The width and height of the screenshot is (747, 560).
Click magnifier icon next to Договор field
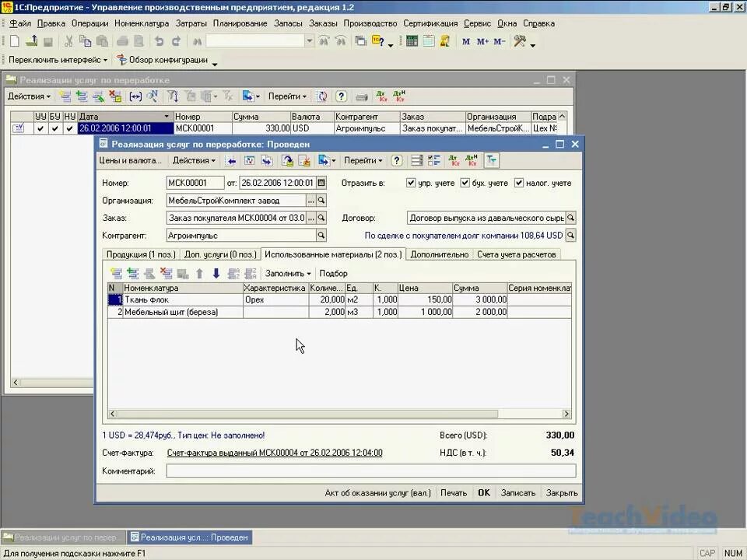click(570, 218)
